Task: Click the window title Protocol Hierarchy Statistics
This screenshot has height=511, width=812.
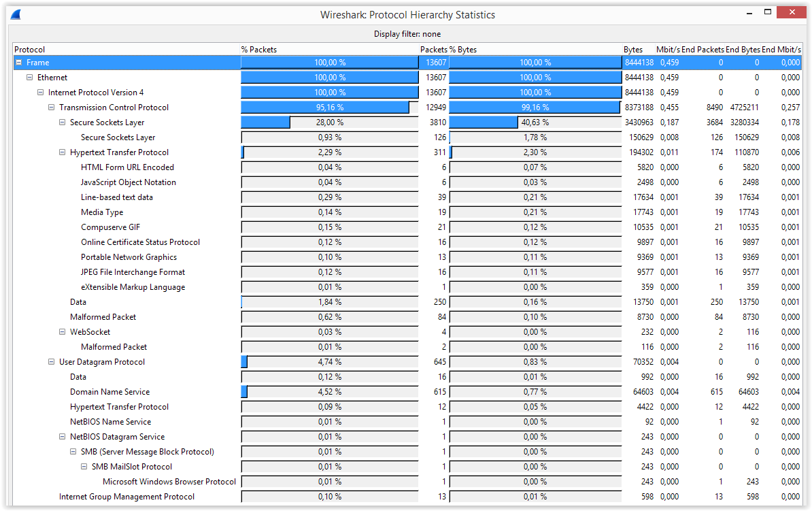Action: 407,15
